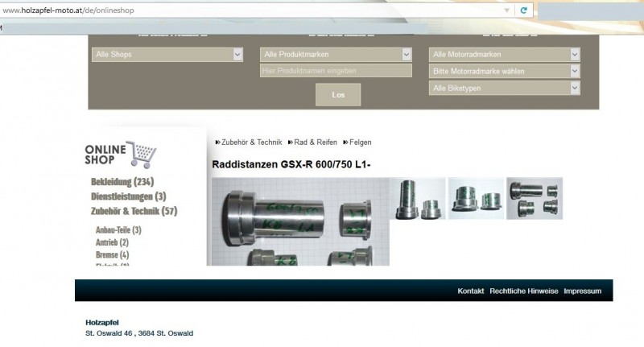
Task: Open the Alle Shops dropdown
Action: 167,54
